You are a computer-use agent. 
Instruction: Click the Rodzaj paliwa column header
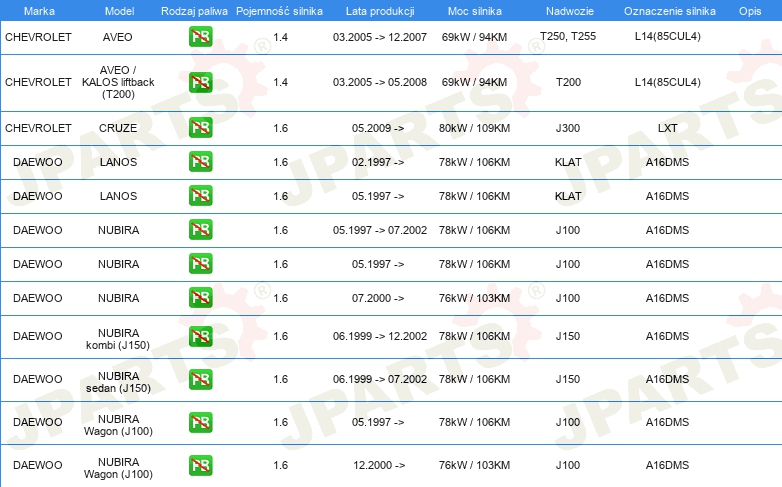coord(194,11)
